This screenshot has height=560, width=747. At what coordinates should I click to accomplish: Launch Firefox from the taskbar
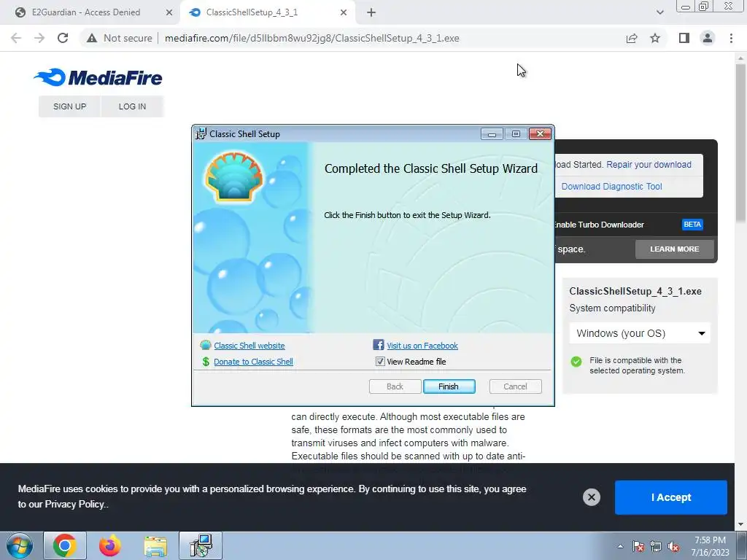(x=110, y=545)
